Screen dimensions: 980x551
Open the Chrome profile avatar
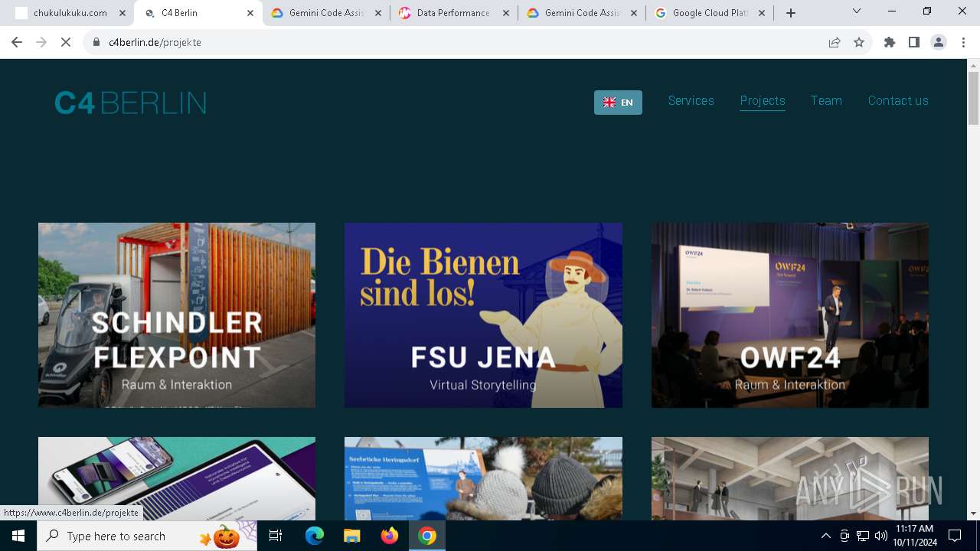tap(939, 42)
